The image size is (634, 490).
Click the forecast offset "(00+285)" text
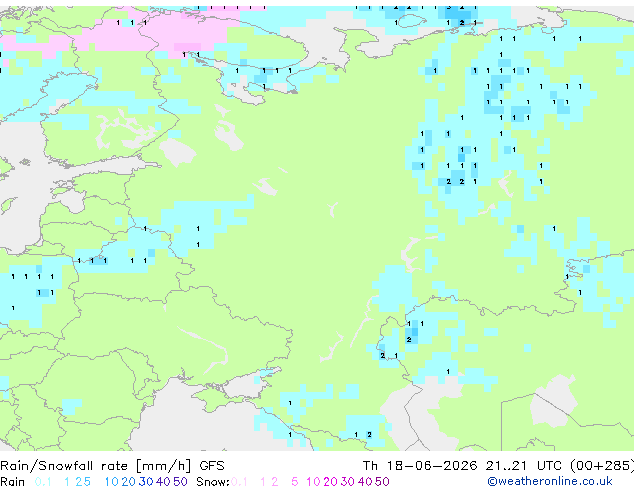point(602,466)
